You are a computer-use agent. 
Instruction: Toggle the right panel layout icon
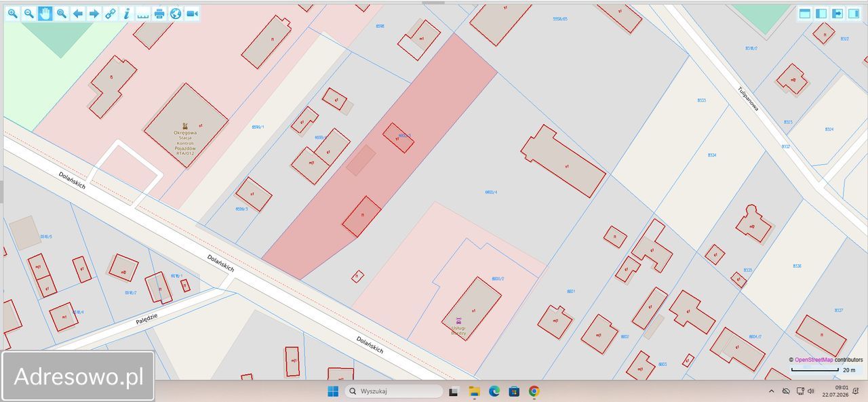tap(854, 14)
